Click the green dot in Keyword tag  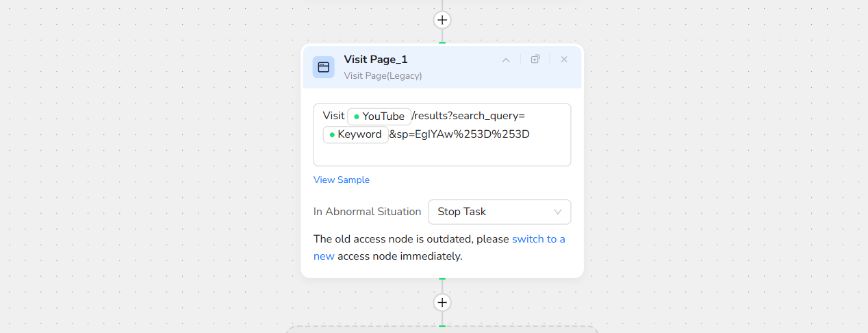[332, 135]
